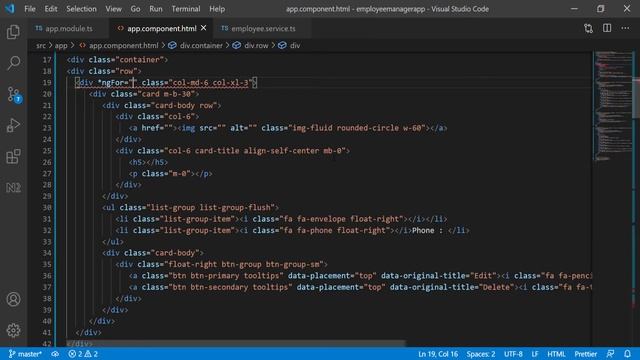Show errors and warnings count
Viewport: 640px width, 360px height.
[x=83, y=354]
